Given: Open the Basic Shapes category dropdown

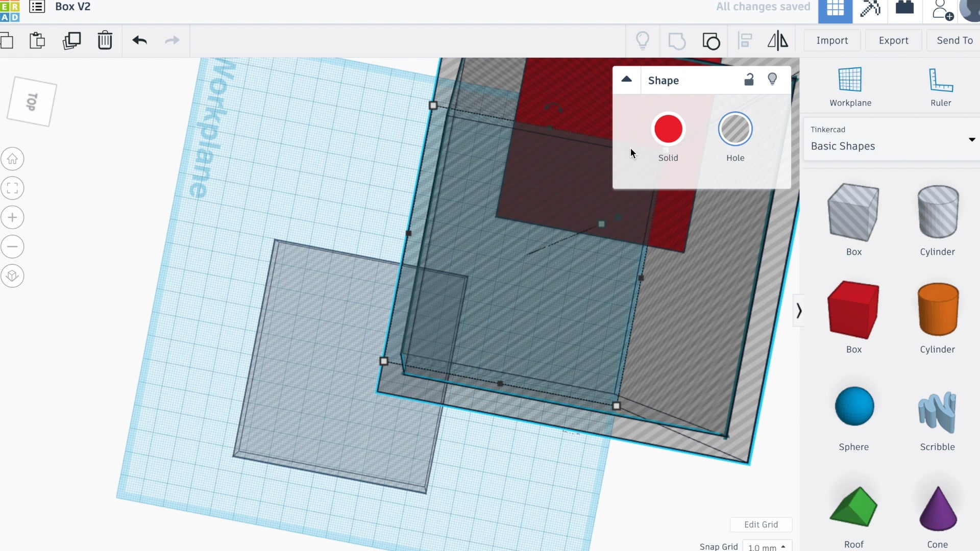Looking at the screenshot, I should coord(971,140).
